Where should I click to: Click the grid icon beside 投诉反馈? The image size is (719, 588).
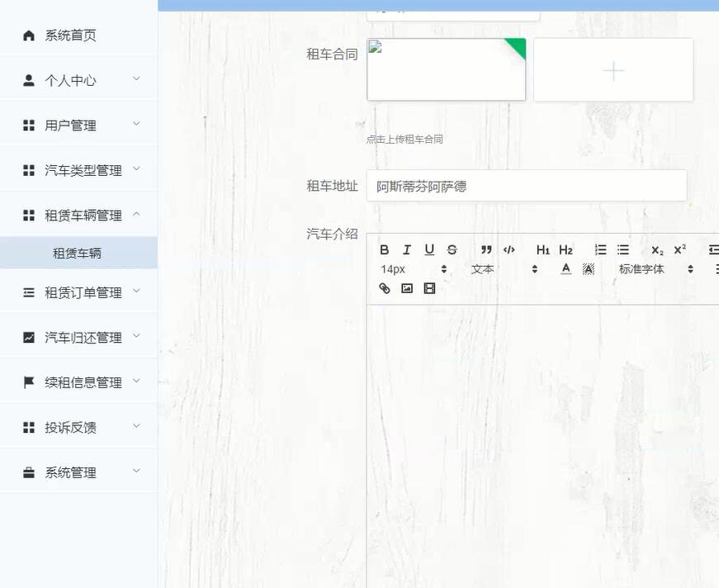click(28, 427)
